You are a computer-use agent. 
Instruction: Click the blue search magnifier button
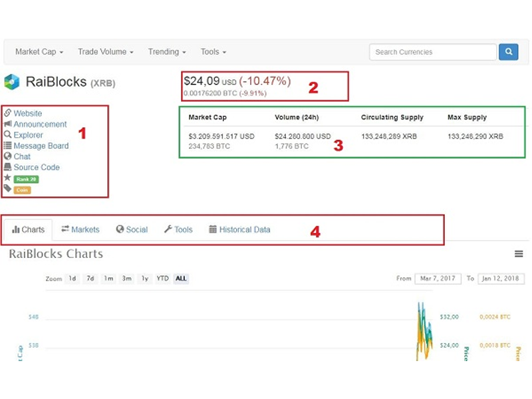508,52
